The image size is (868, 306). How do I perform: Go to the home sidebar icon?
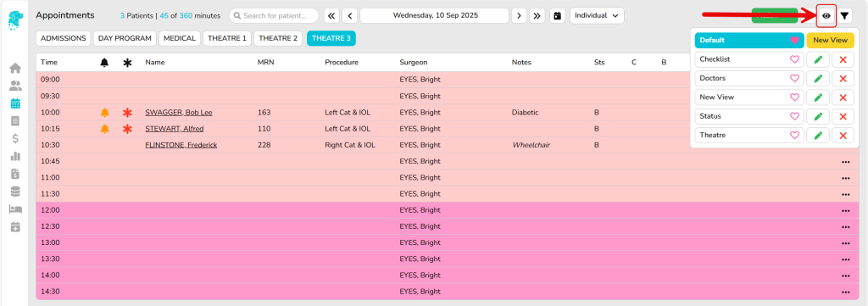15,68
